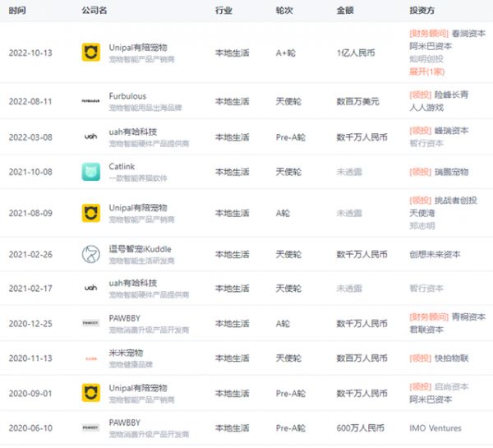Open investor 瑞鹏宠物 link
Image resolution: width=493 pixels, height=448 pixels.
coord(451,172)
